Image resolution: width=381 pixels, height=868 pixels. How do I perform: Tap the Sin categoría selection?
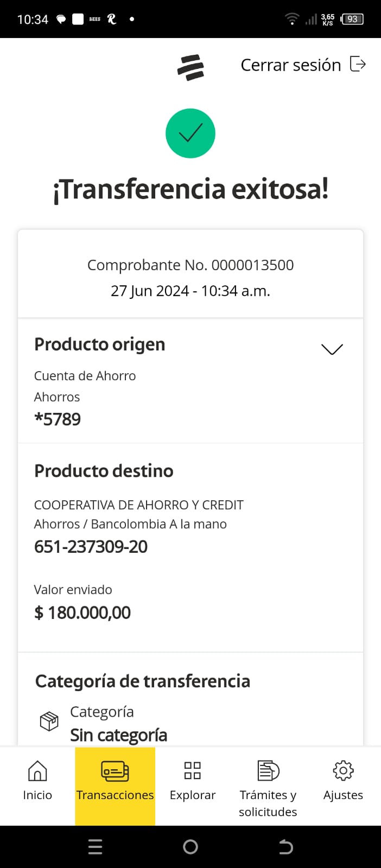point(118,735)
